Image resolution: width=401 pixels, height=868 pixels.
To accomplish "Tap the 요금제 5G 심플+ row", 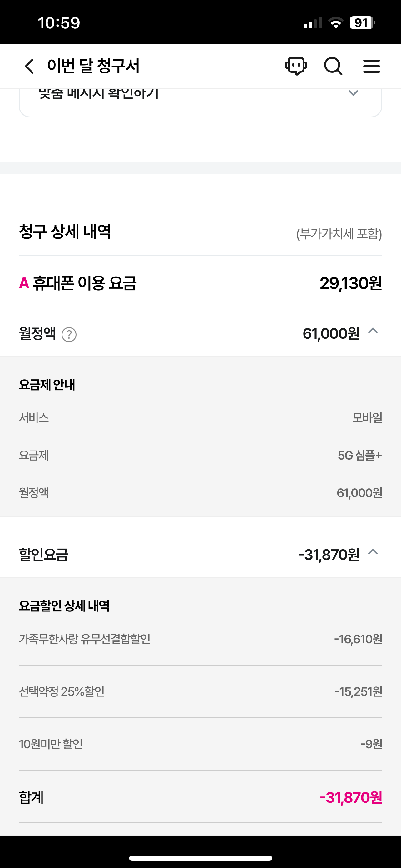I will pyautogui.click(x=200, y=456).
